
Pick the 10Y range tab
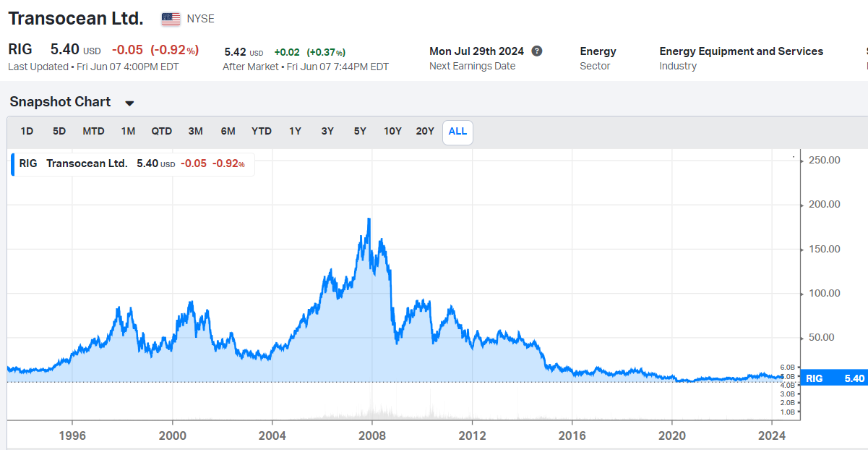point(392,131)
